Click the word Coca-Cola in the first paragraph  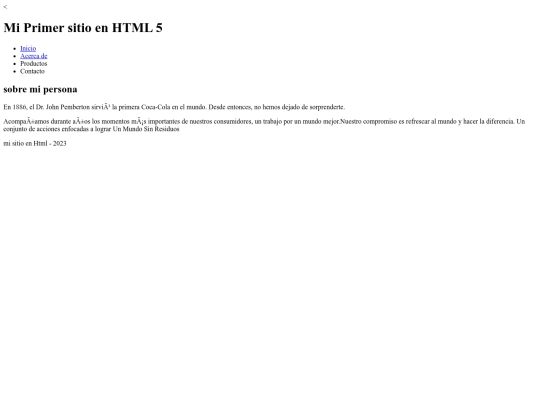156,107
